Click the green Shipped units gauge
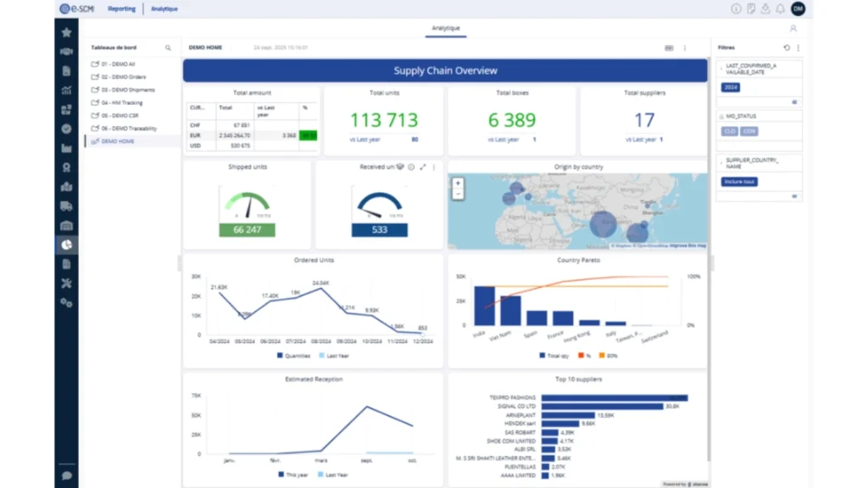The width and height of the screenshot is (868, 488). (x=247, y=205)
